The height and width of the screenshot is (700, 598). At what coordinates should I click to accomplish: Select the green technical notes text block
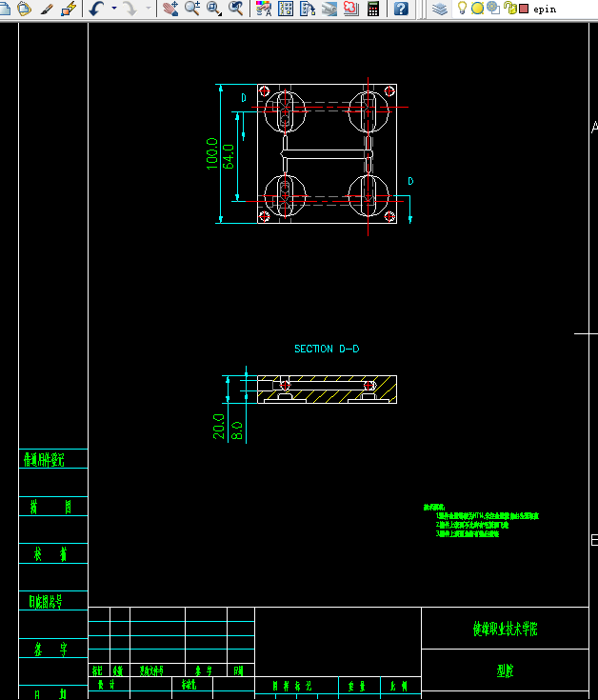point(481,520)
